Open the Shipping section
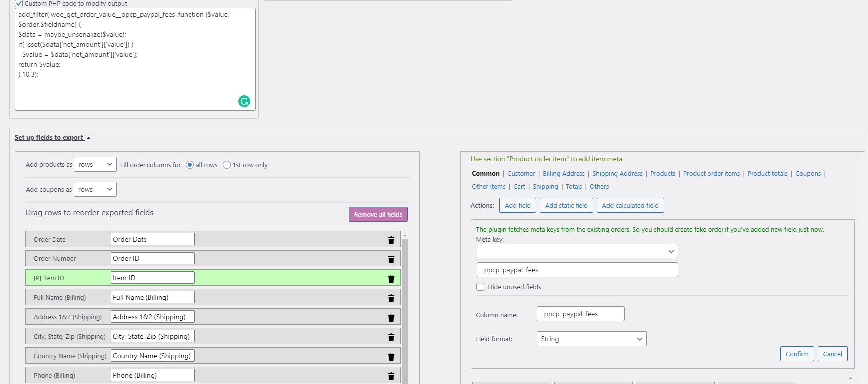868x384 pixels. [x=545, y=186]
